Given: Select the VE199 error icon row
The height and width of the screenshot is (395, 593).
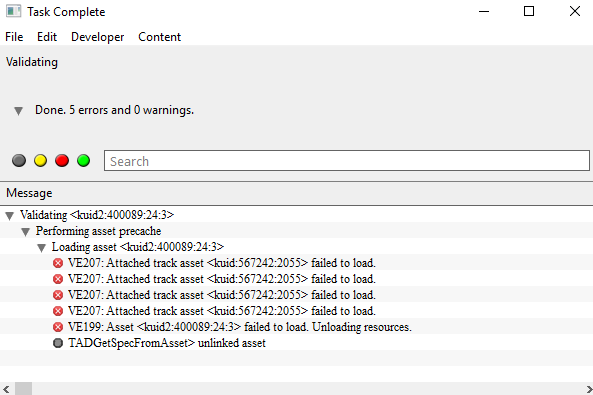Looking at the screenshot, I should (x=58, y=327).
